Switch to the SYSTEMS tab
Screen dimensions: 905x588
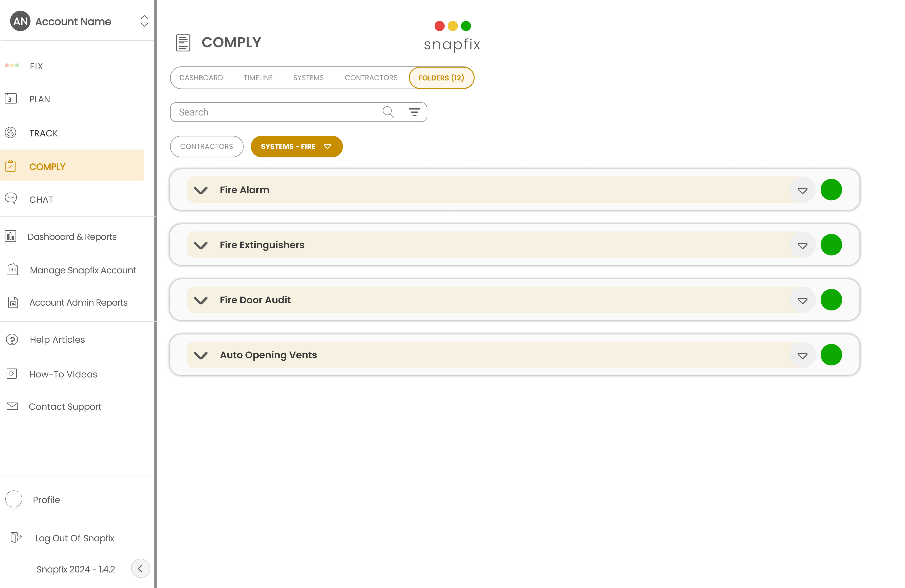308,78
